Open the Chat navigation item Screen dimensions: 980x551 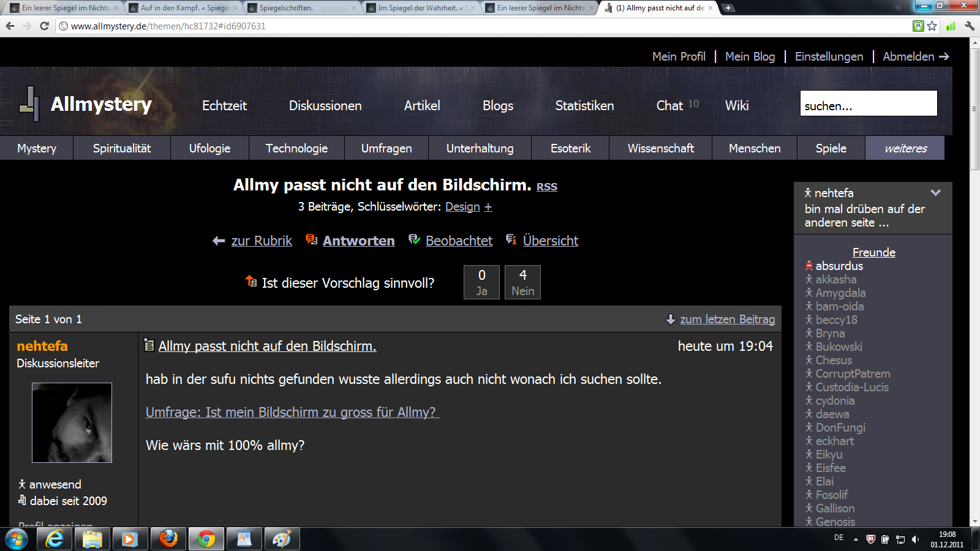coord(669,106)
